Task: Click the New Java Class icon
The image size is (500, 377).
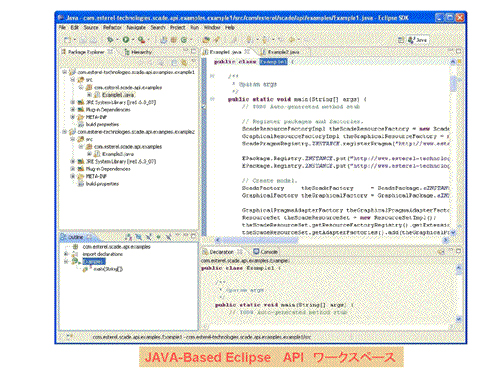Action: point(184,40)
